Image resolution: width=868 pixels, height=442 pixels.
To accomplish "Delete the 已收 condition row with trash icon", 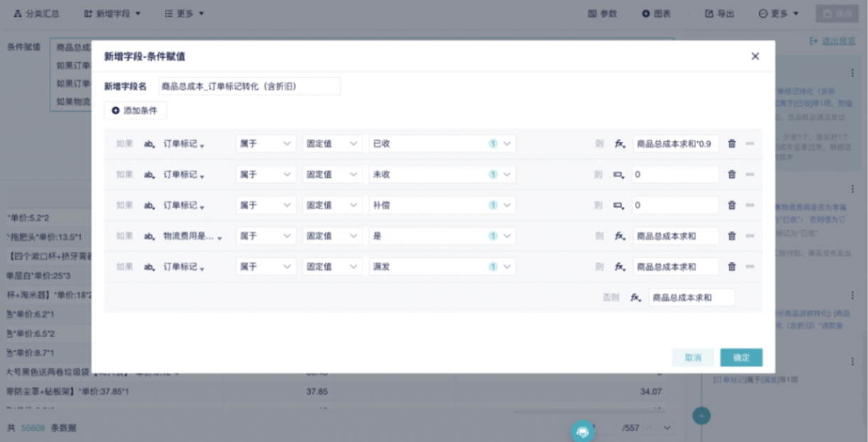I will (732, 144).
